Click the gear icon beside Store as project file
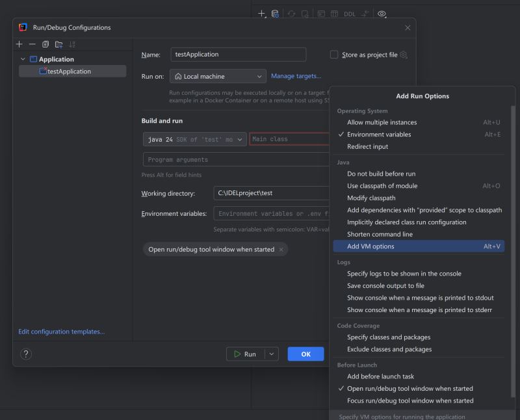Image resolution: width=520 pixels, height=420 pixels. 404,55
